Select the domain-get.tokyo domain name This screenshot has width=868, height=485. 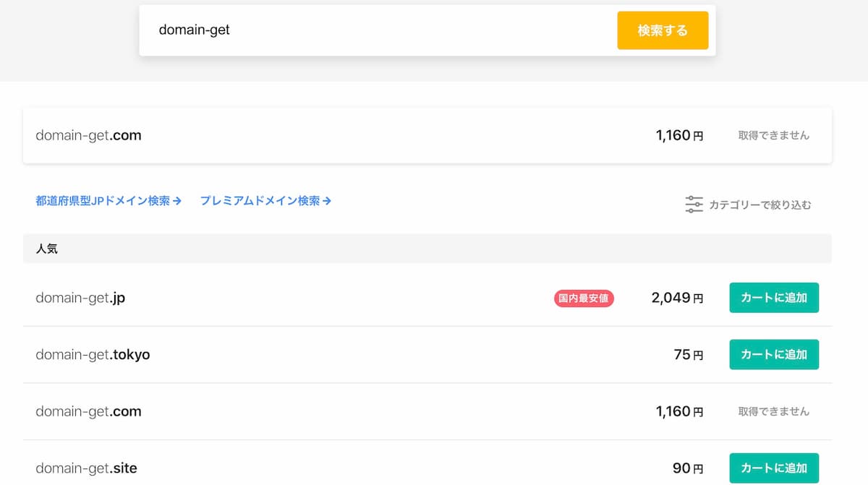coord(93,355)
